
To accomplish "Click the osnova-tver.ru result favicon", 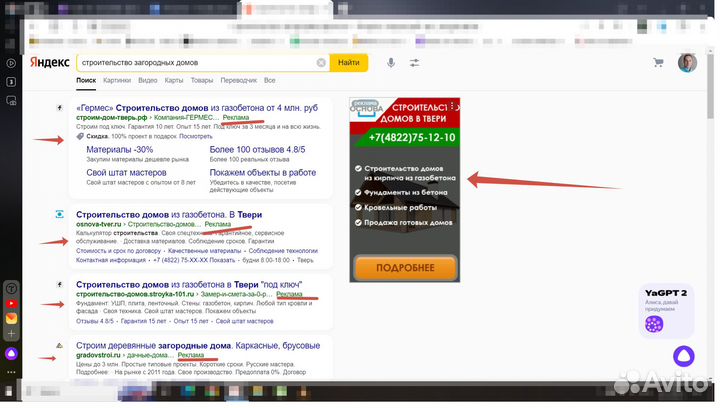I will point(59,214).
